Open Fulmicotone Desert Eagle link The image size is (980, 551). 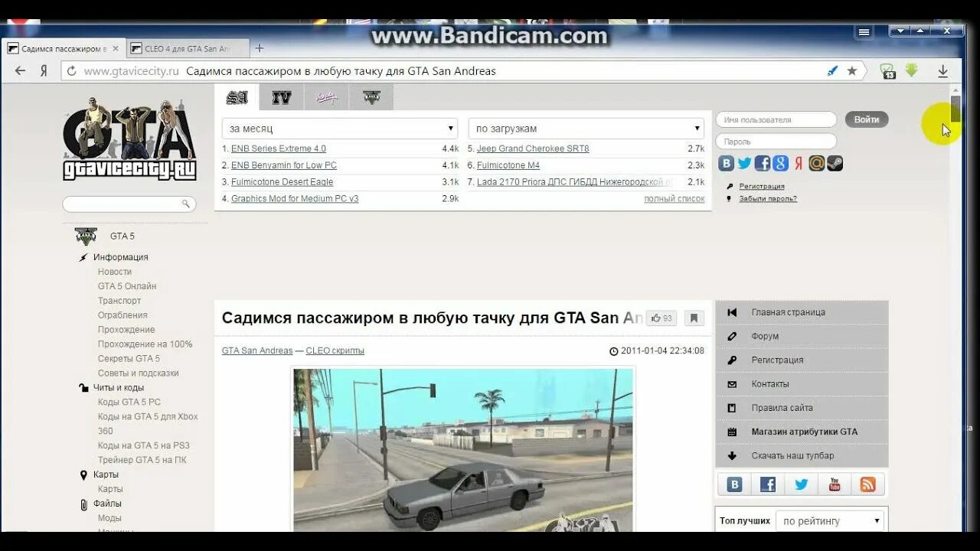282,182
